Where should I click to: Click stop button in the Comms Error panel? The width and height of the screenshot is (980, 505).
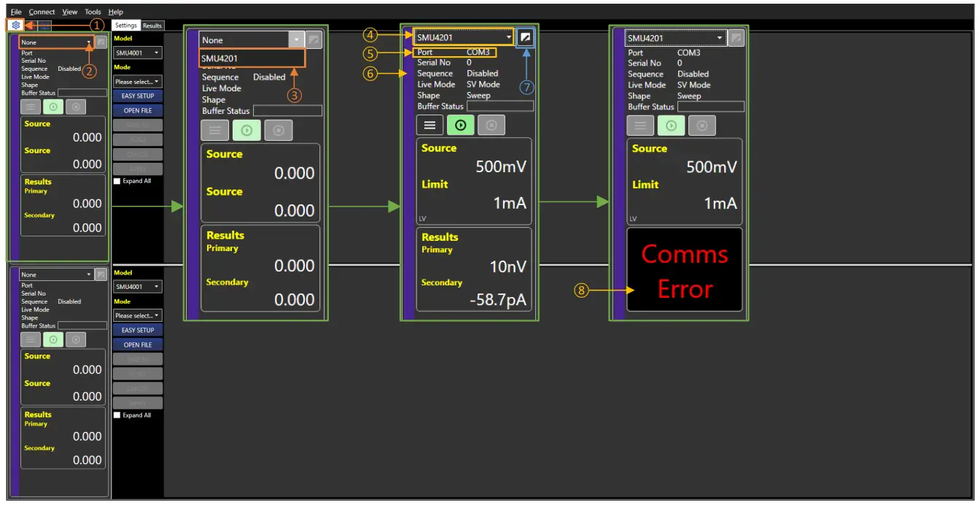701,126
